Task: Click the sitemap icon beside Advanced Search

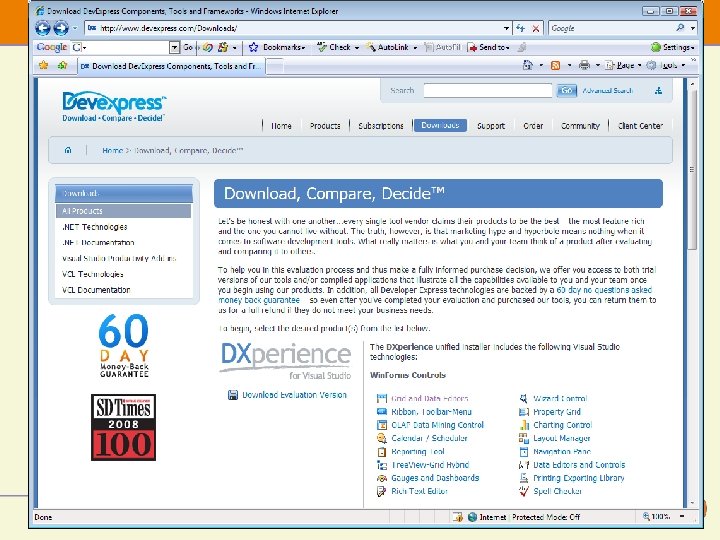Action: 658,90
